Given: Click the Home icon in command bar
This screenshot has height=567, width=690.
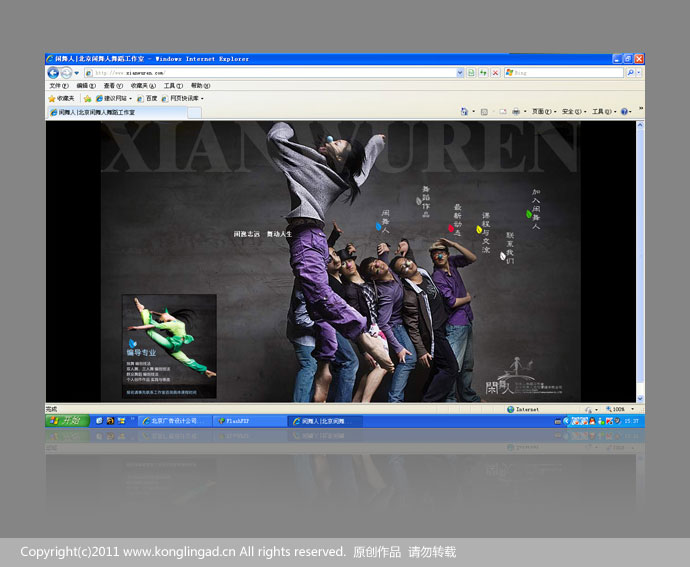Looking at the screenshot, I should (x=465, y=112).
